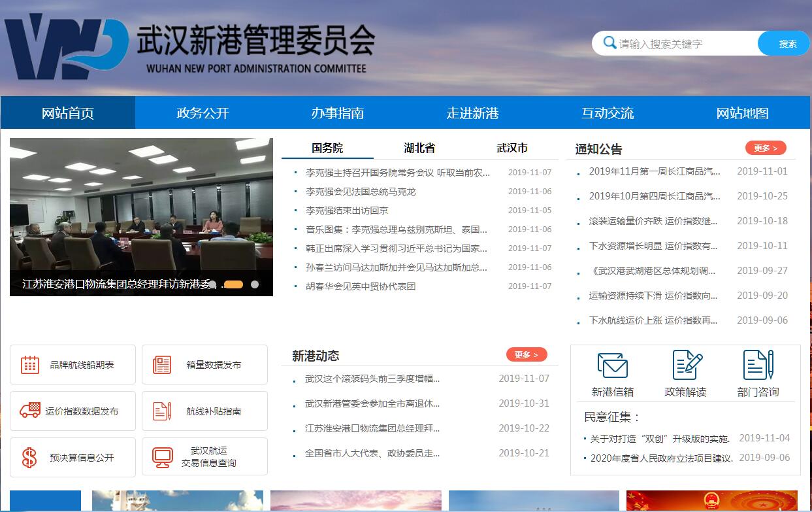Image resolution: width=812 pixels, height=512 pixels.
Task: Open the 李克强结束出访回京 news link
Action: 347,211
